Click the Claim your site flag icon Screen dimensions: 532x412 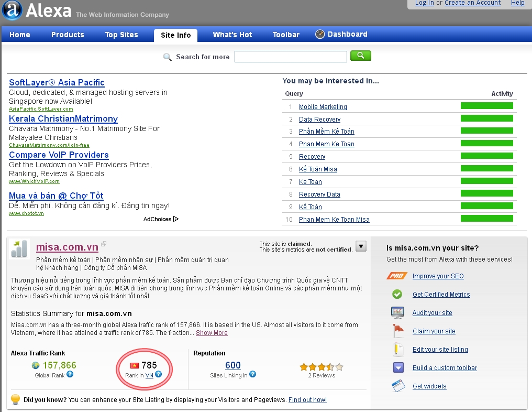coord(398,331)
